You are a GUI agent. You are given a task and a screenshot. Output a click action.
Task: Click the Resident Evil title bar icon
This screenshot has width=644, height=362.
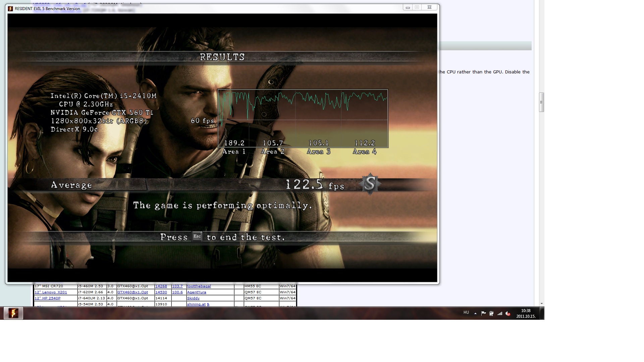10,9
